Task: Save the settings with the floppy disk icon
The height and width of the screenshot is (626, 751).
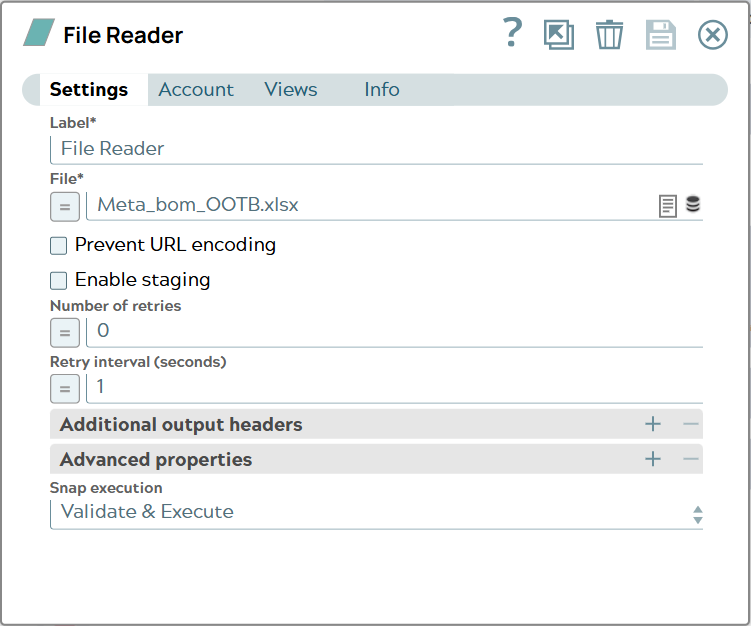Action: pyautogui.click(x=660, y=34)
